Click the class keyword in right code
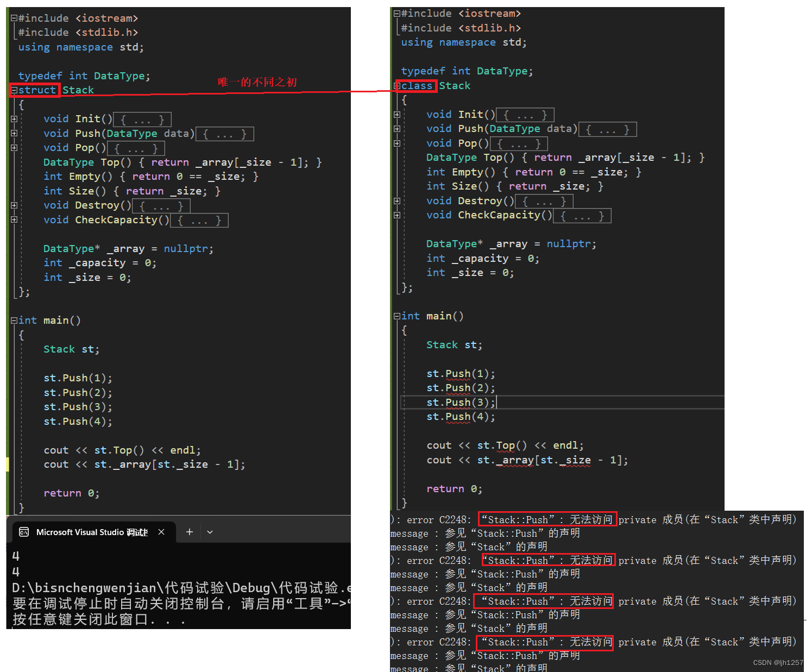This screenshot has height=672, width=812. (x=417, y=86)
